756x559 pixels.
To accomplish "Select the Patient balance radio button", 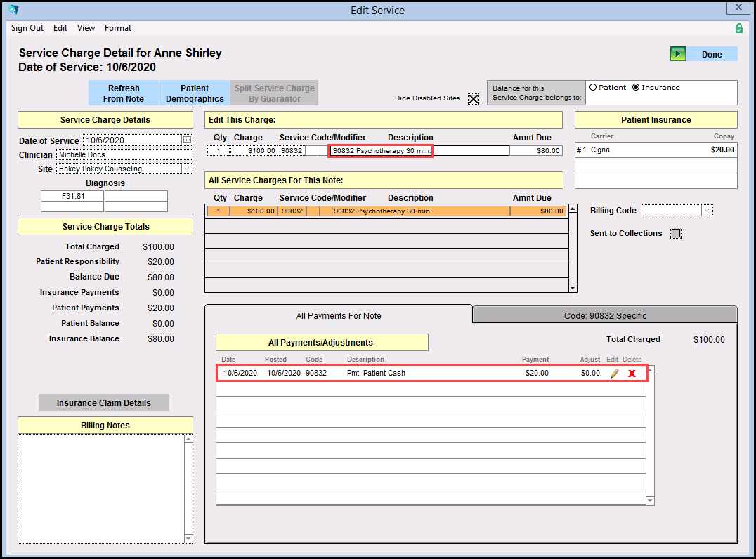I will coord(593,88).
